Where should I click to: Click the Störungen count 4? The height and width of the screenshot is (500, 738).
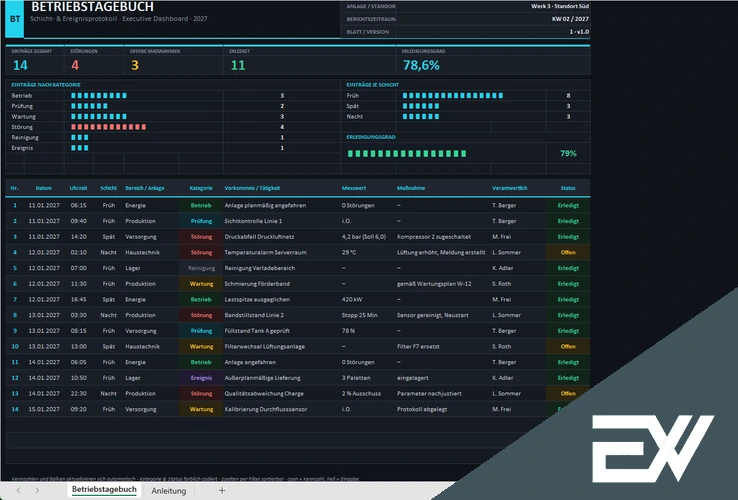75,65
